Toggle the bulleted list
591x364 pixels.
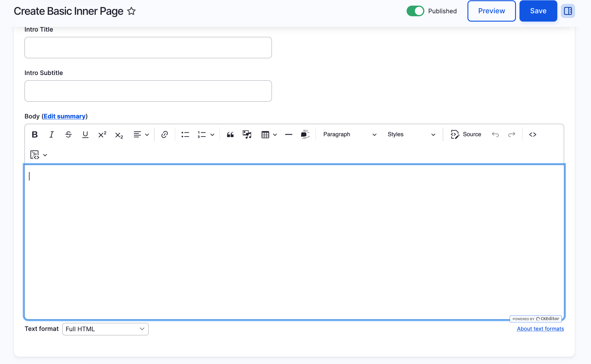(185, 134)
